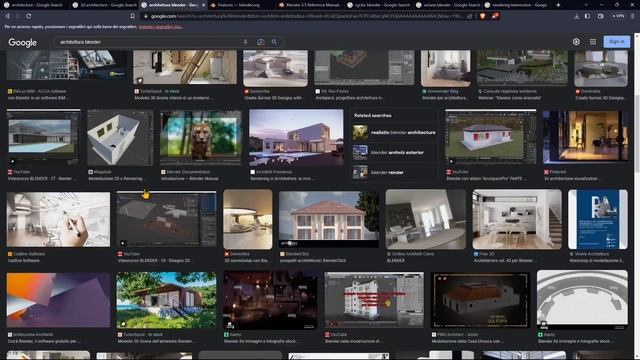Open the red-shuttered house viewport thumbnail

coord(491,137)
